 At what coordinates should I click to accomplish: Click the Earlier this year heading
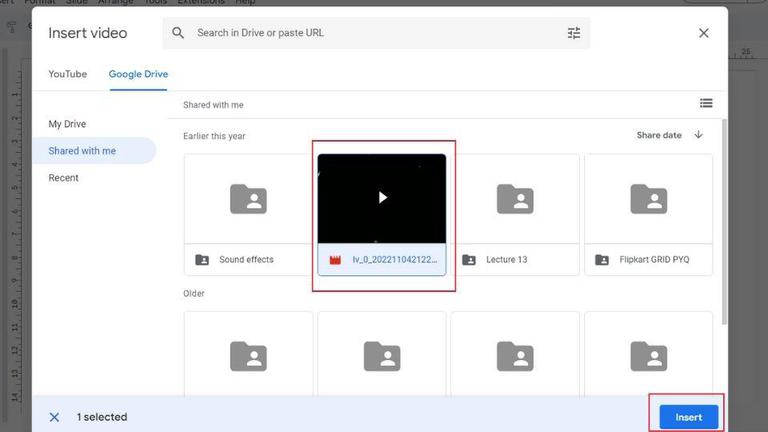214,136
